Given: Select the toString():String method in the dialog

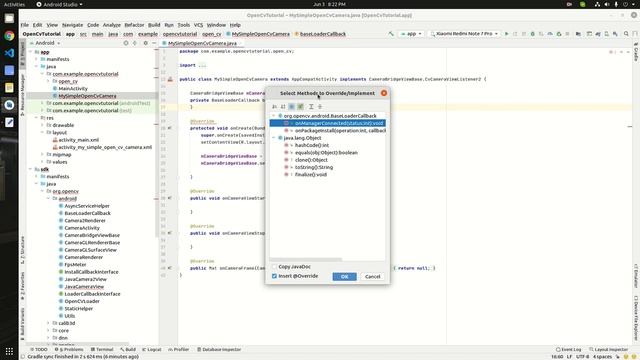Looking at the screenshot, I should pos(314,167).
